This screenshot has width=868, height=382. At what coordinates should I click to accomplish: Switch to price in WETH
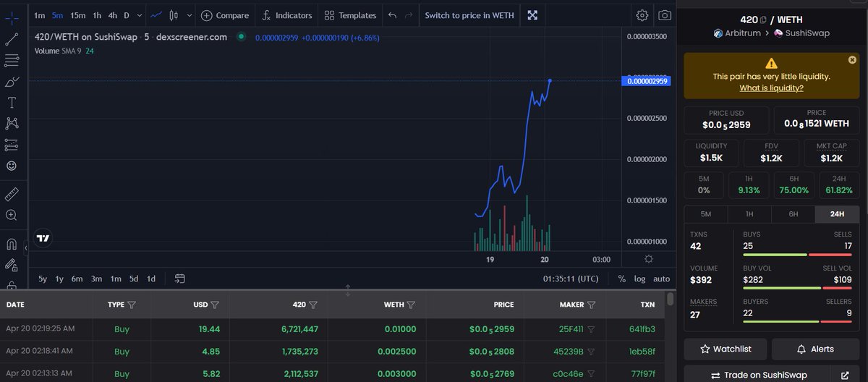(469, 15)
